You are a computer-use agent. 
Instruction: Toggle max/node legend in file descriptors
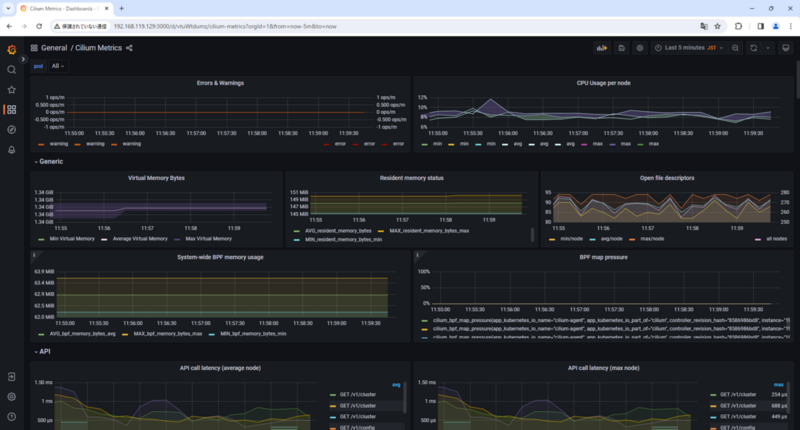coord(652,239)
